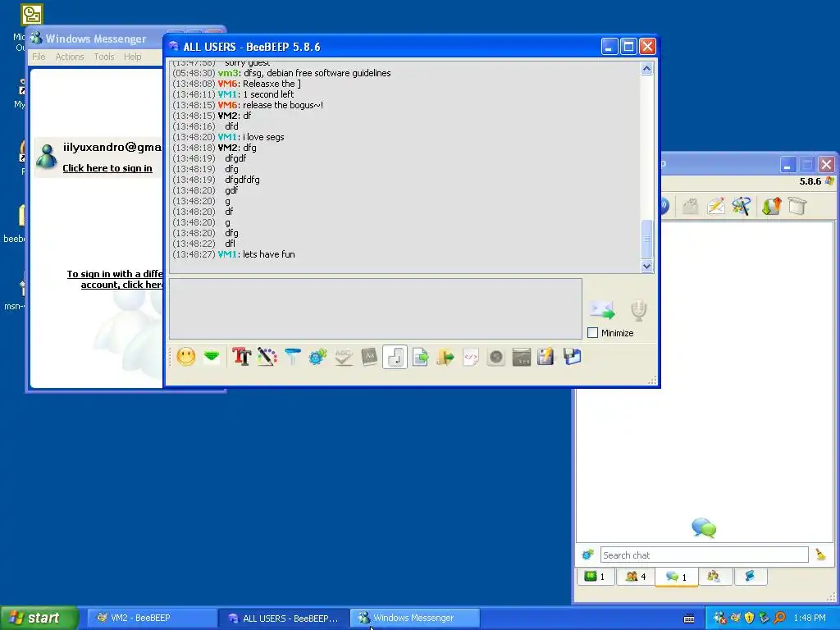Click the Messenger buddy avatar icon
Image resolution: width=840 pixels, height=630 pixels.
[x=47, y=156]
